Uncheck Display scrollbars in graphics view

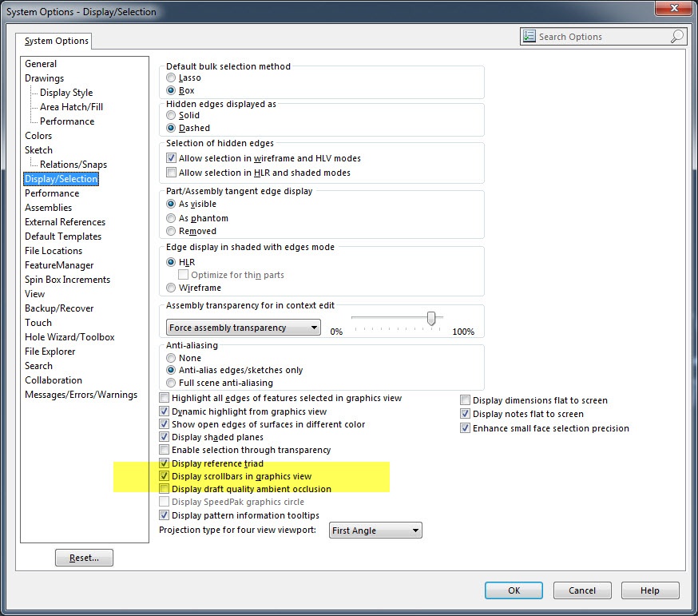pyautogui.click(x=165, y=476)
